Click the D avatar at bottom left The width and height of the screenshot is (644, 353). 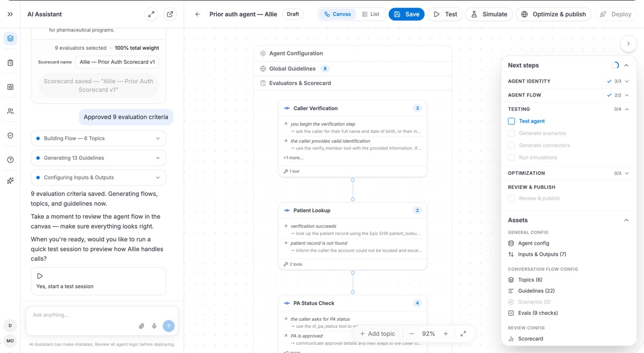click(x=10, y=326)
